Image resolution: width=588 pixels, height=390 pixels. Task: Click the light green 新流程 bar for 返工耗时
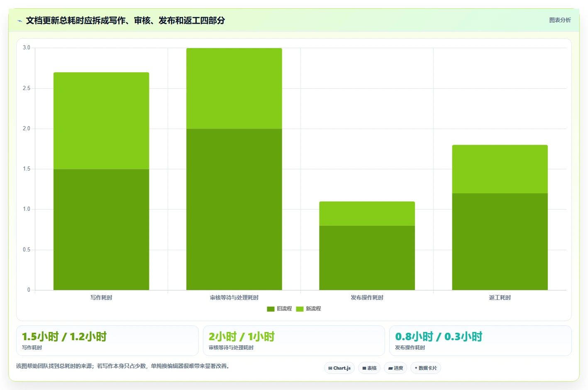[500, 169]
